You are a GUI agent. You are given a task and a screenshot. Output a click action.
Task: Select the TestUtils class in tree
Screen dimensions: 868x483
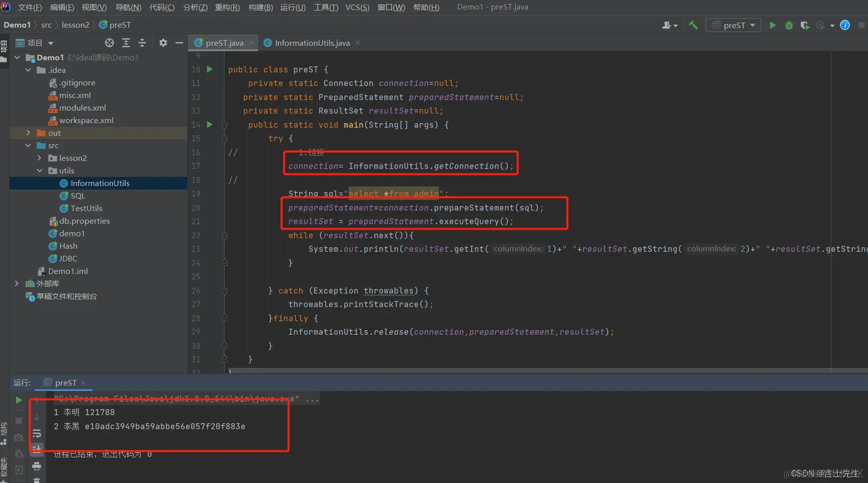[x=86, y=209]
